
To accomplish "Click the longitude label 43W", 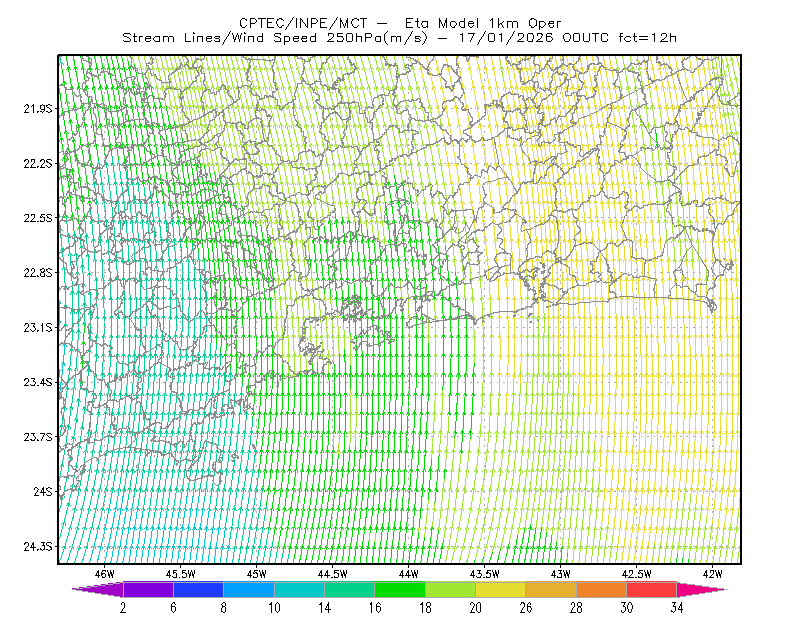I will point(560,574).
